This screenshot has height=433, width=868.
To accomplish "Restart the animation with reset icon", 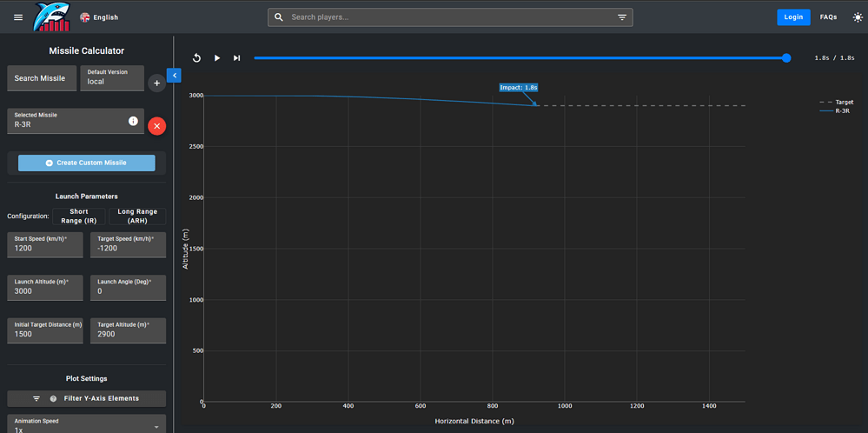I will (197, 58).
